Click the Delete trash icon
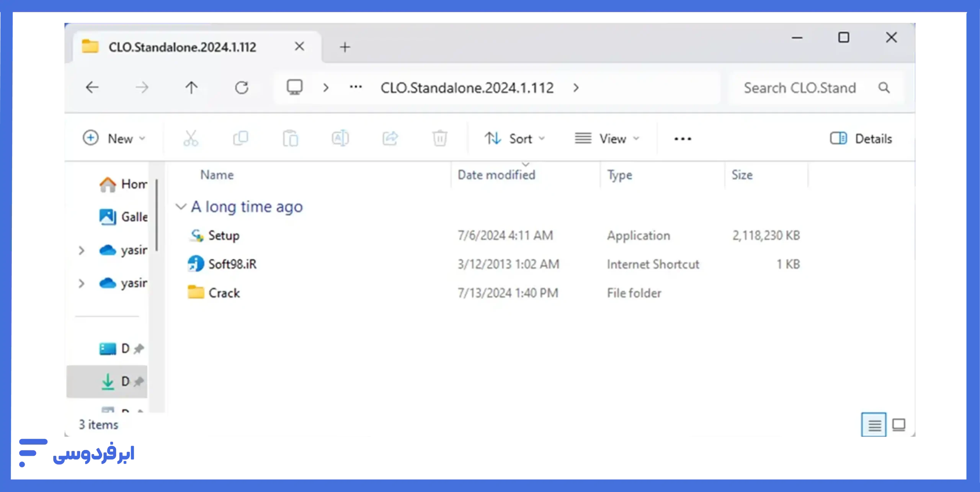Image resolution: width=980 pixels, height=492 pixels. pos(439,138)
